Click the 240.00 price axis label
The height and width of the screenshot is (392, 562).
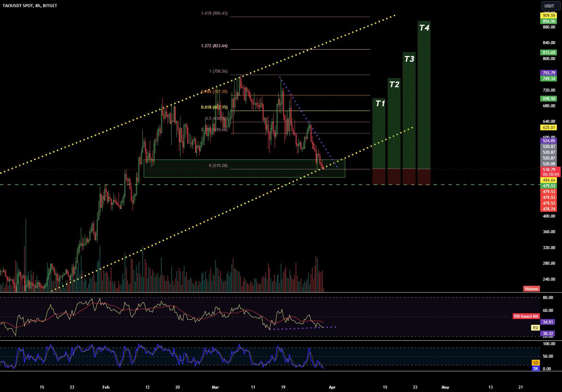[x=549, y=279]
